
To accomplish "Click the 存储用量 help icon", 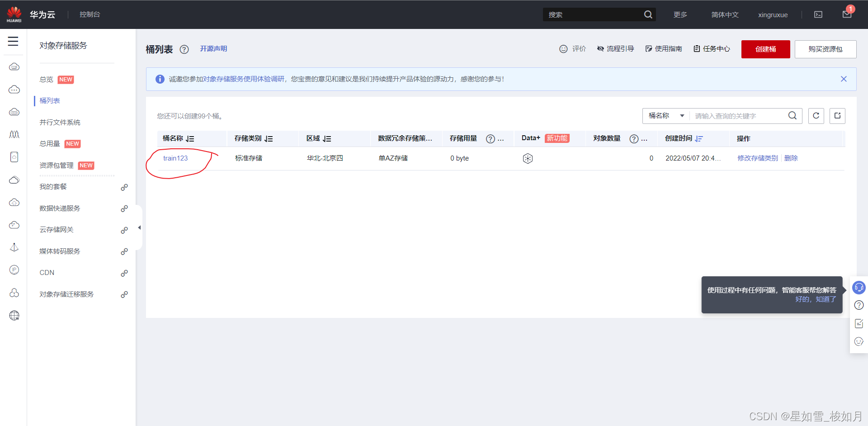I will (x=490, y=139).
